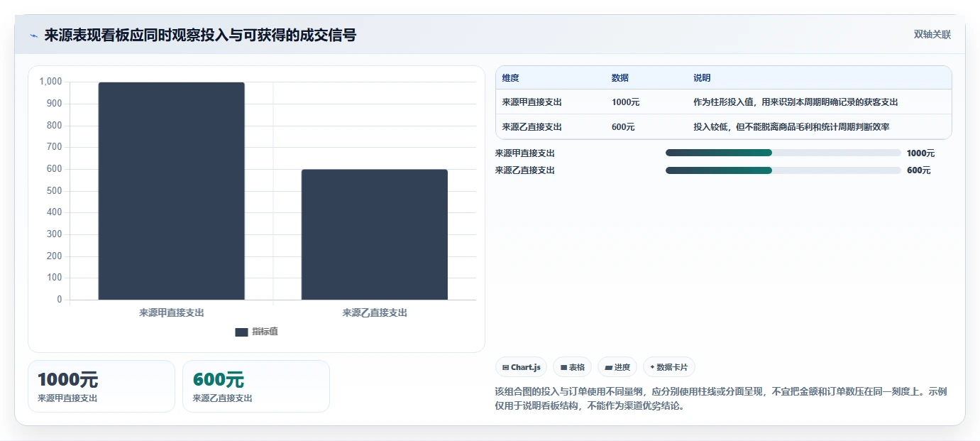This screenshot has height=441, width=980.
Task: Click x-axis label 来源甲直接支出
Action: pos(172,312)
